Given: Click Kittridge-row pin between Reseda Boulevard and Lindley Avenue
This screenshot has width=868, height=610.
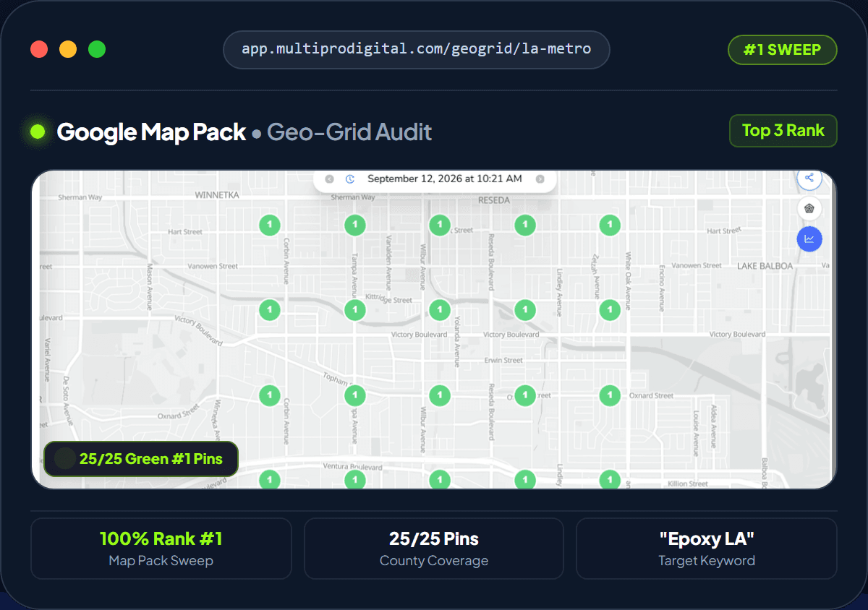Looking at the screenshot, I should click(x=524, y=310).
